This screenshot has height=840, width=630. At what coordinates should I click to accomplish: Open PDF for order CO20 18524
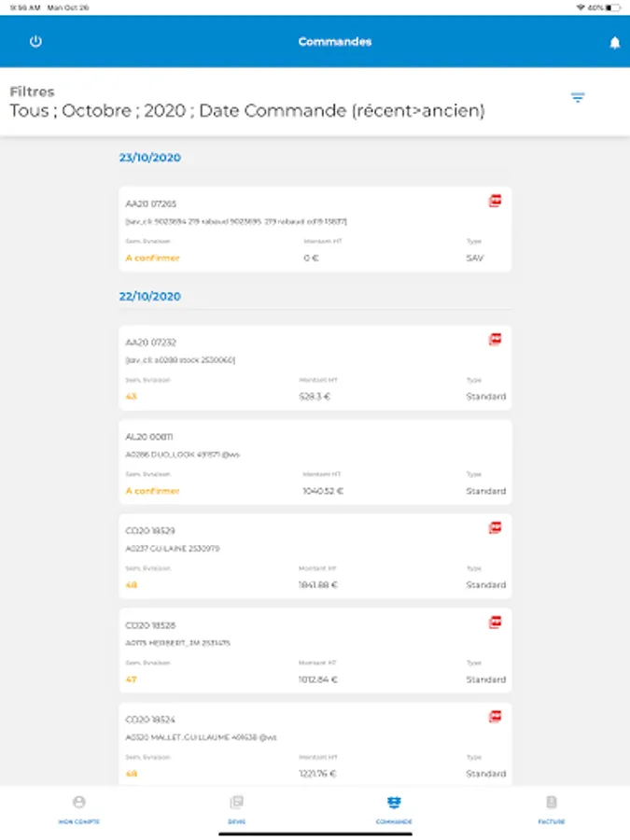[x=496, y=717]
